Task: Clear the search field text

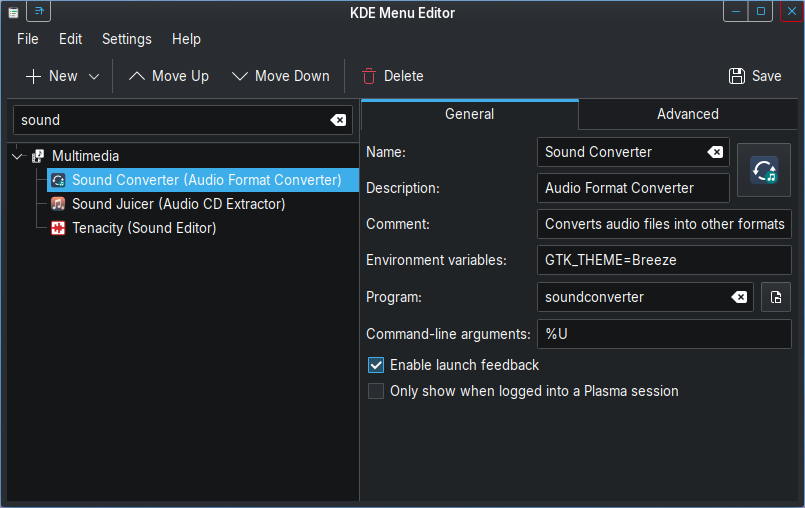Action: (338, 120)
